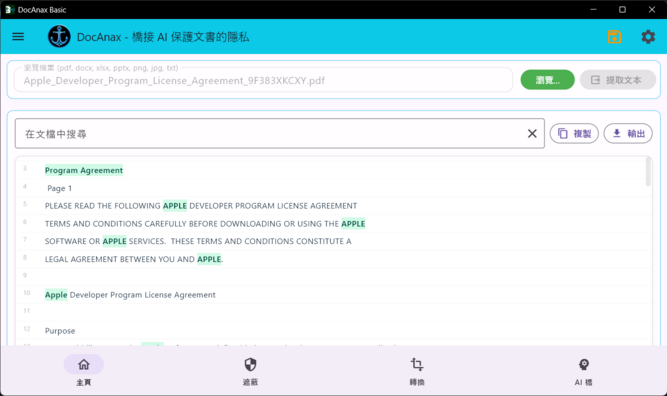Click the file path field showing Apple_Developer_Program PDF
Image resolution: width=667 pixels, height=396 pixels.
point(263,80)
